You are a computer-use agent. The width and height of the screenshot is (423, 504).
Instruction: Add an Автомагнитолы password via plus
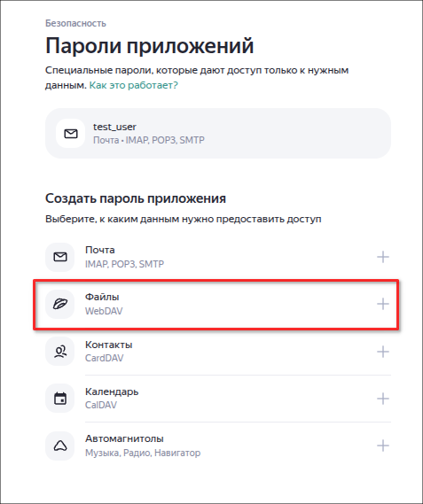(x=383, y=446)
